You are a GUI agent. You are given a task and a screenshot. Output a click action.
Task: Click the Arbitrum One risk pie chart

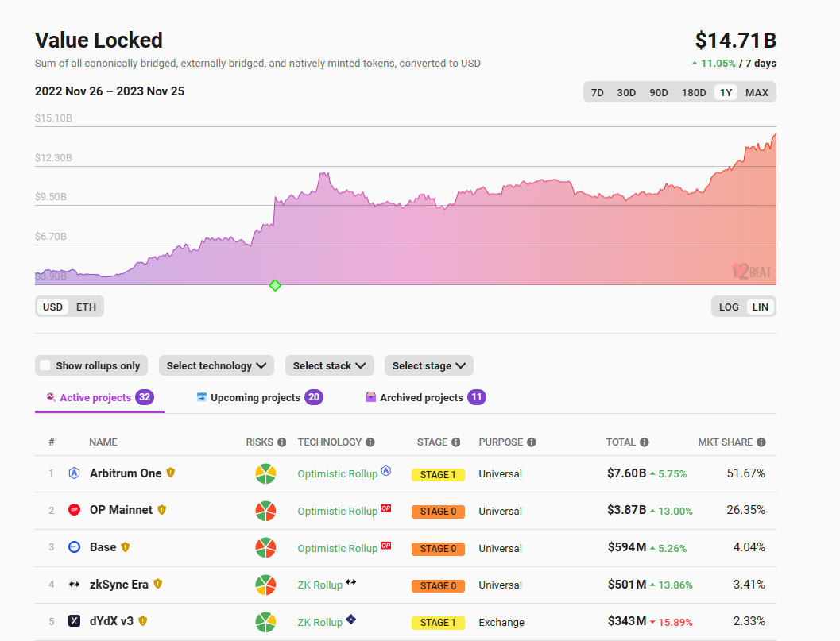[265, 473]
